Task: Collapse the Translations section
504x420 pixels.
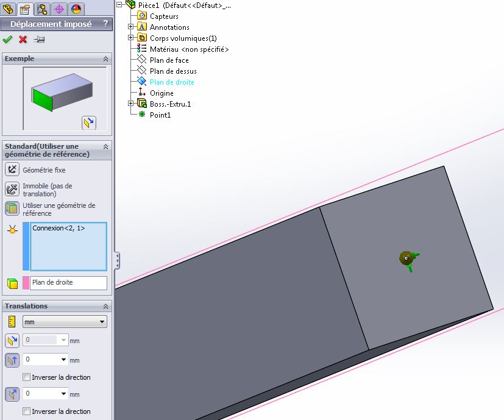Action: point(106,307)
